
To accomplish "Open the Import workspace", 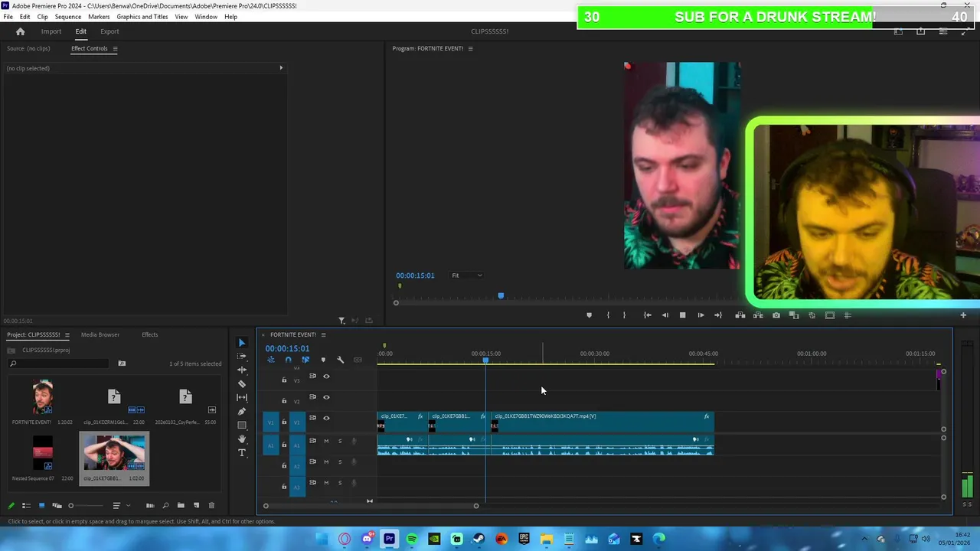I will [51, 31].
